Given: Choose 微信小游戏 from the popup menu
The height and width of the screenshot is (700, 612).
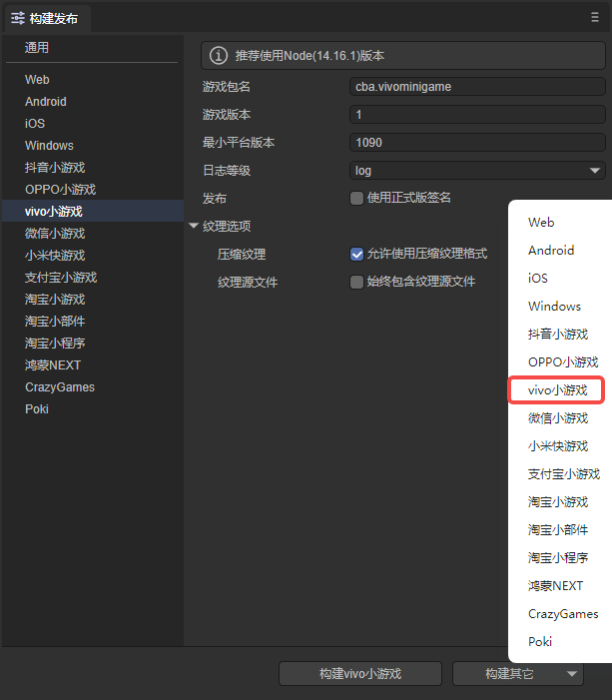Looking at the screenshot, I should click(x=557, y=417).
